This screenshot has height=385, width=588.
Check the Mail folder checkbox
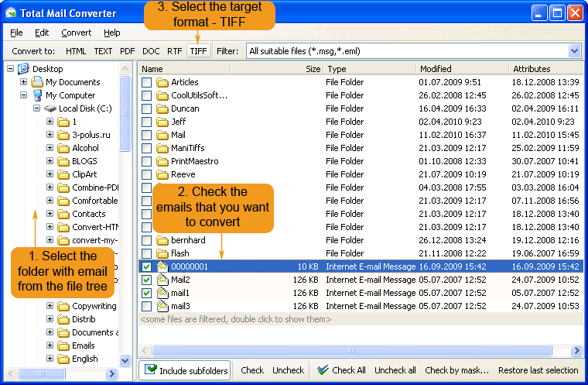tap(147, 135)
